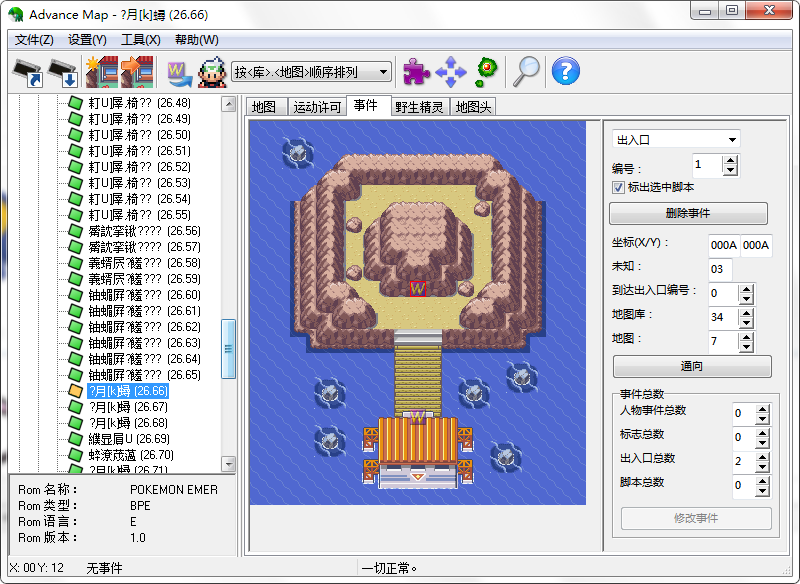Click the 标志总数 up arrow

pos(762,433)
